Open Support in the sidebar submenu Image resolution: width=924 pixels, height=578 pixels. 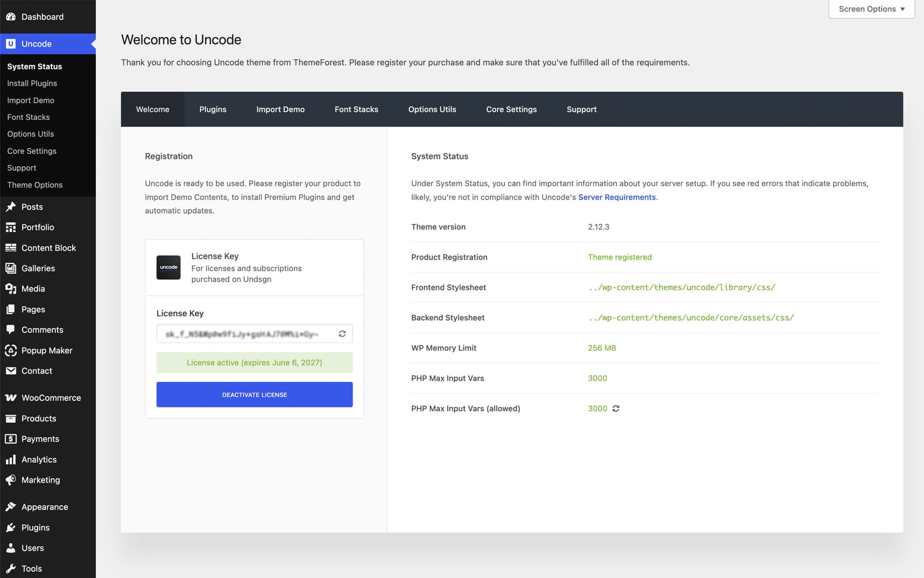pyautogui.click(x=22, y=168)
